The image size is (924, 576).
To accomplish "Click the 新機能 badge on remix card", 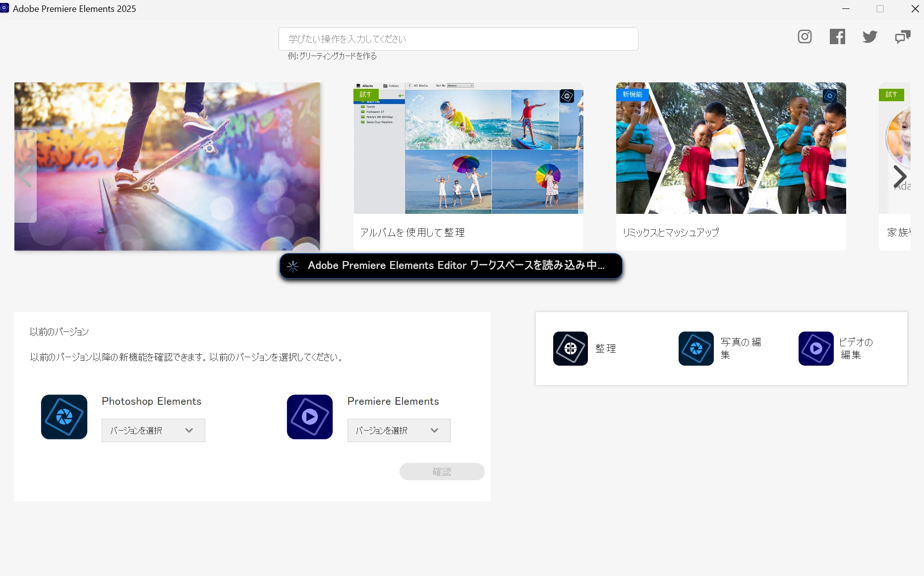I will click(633, 94).
